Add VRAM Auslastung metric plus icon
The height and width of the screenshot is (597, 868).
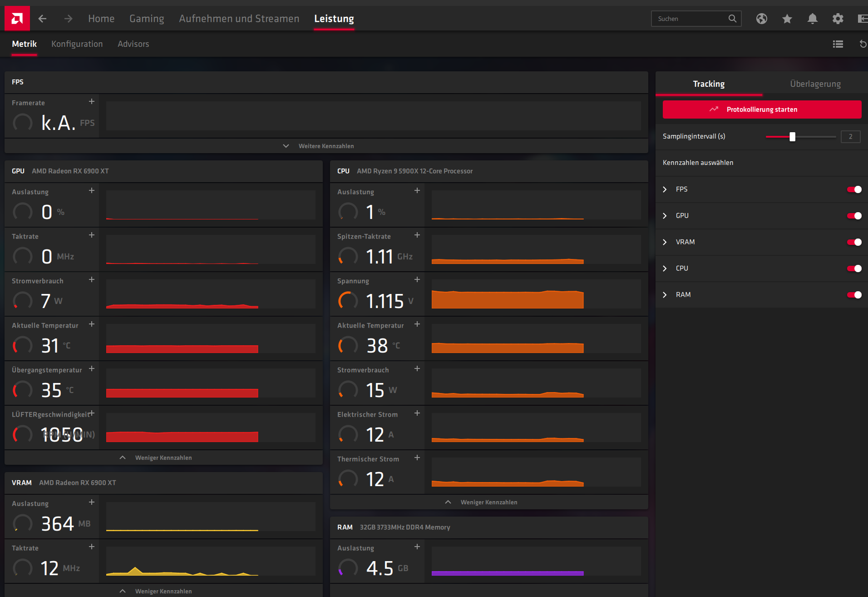[92, 502]
